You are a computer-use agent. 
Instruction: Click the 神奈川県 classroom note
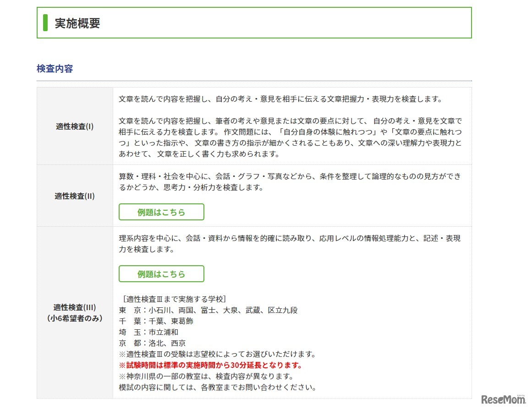click(206, 376)
